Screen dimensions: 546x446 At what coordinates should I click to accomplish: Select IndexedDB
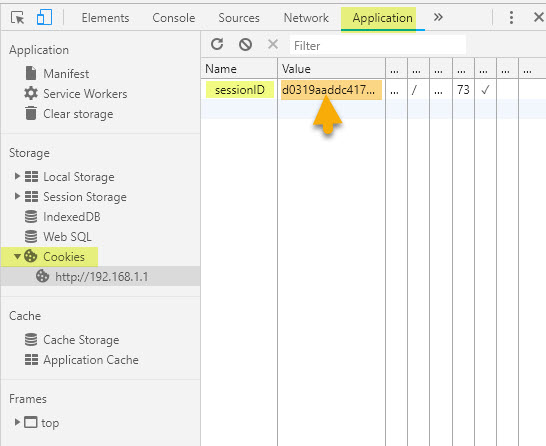pos(72,217)
